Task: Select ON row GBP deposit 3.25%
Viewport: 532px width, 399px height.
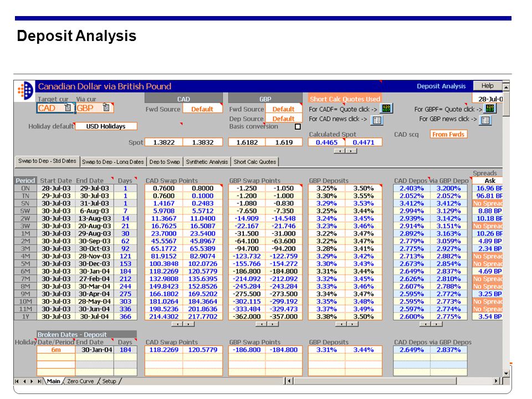Action: click(327, 188)
